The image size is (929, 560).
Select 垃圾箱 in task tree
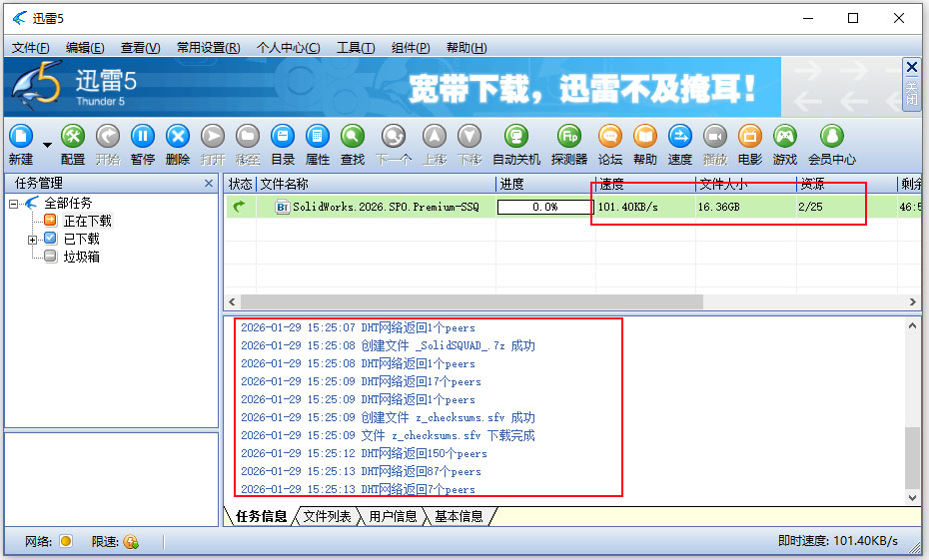81,257
